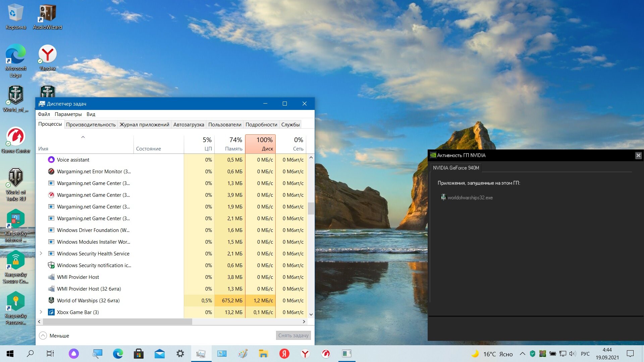Click the AudioWizard desktop shortcut

click(47, 17)
